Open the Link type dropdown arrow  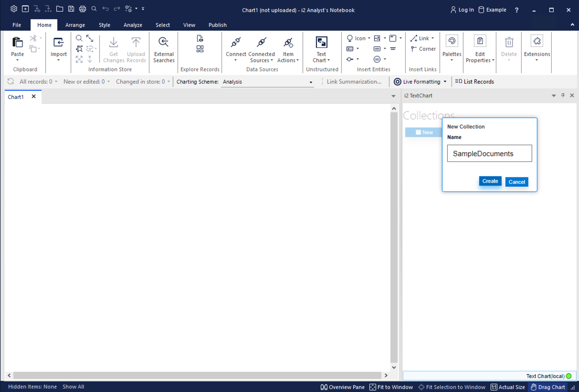(432, 38)
